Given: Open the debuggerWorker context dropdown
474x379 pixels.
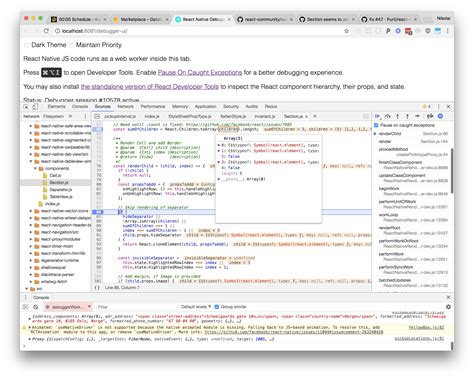Looking at the screenshot, I should coord(68,307).
